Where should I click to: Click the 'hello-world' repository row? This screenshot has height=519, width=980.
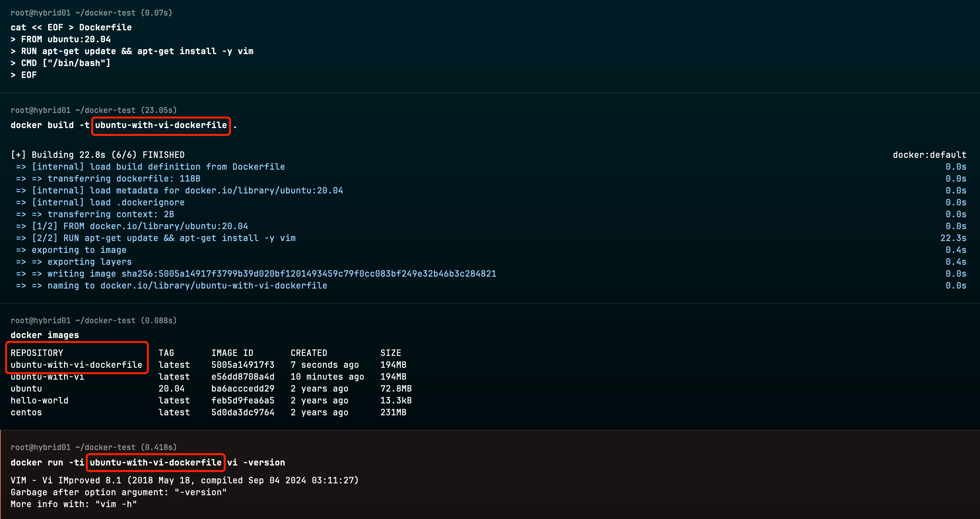40,400
